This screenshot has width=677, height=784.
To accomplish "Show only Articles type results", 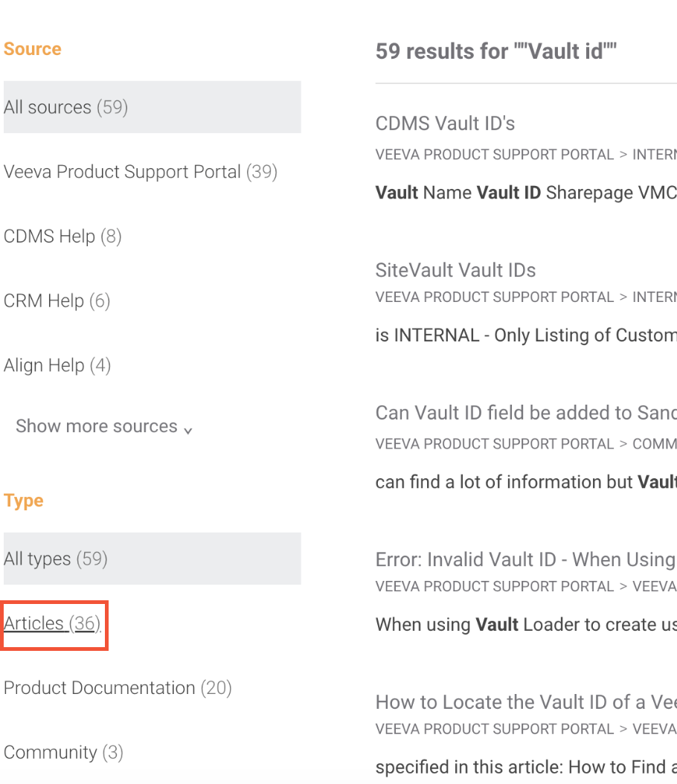I will [x=52, y=623].
